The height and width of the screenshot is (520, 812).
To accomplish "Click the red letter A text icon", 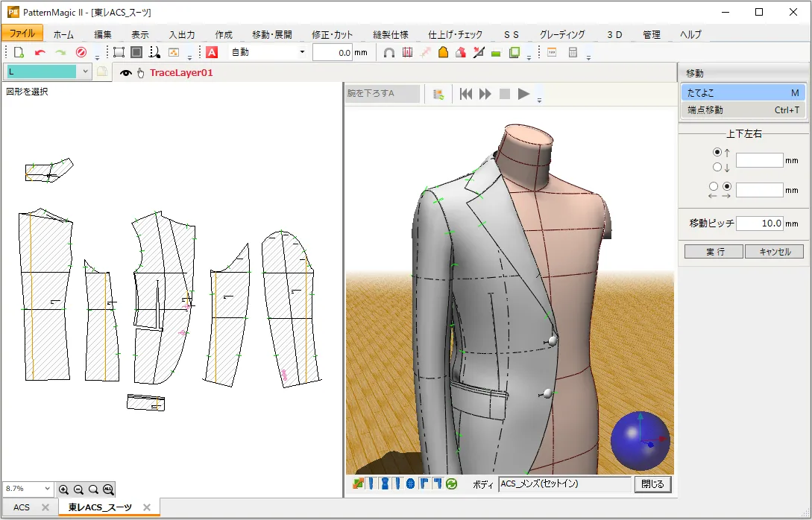I will pyautogui.click(x=212, y=52).
